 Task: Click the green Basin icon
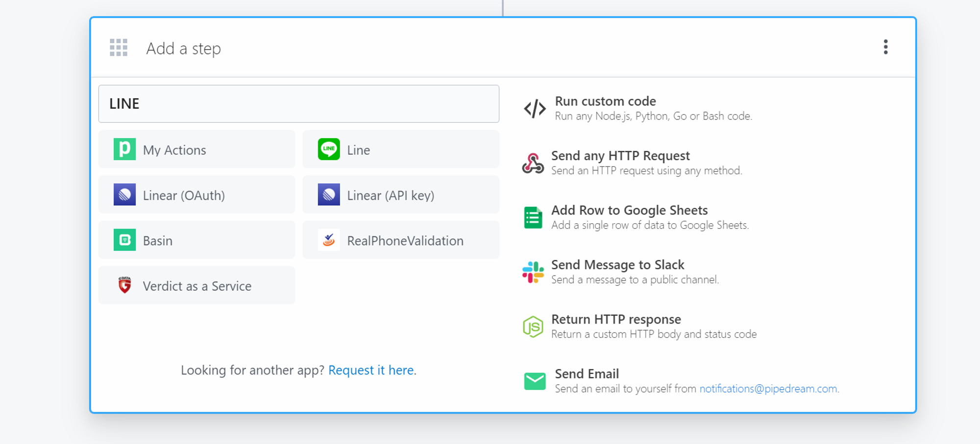pos(124,240)
